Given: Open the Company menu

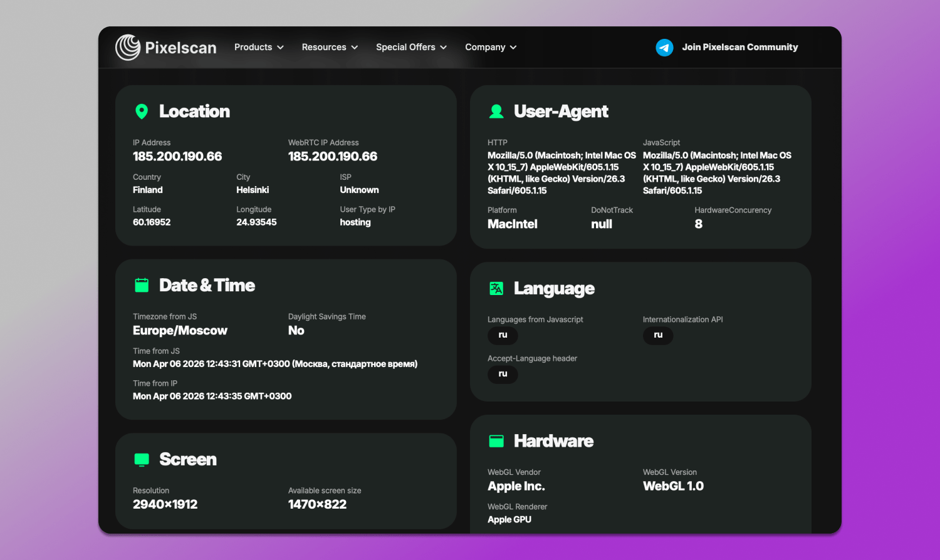Looking at the screenshot, I should (x=490, y=48).
